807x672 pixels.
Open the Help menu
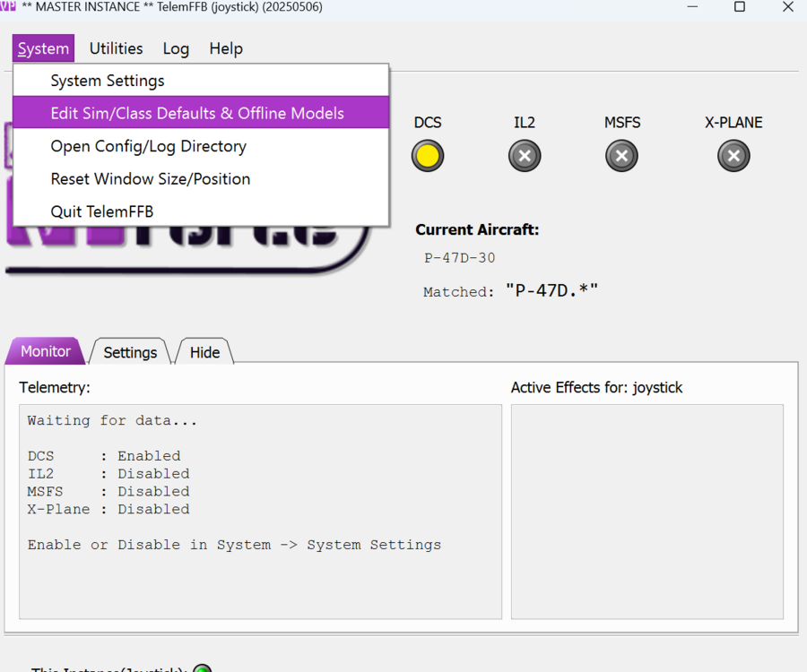coord(226,48)
